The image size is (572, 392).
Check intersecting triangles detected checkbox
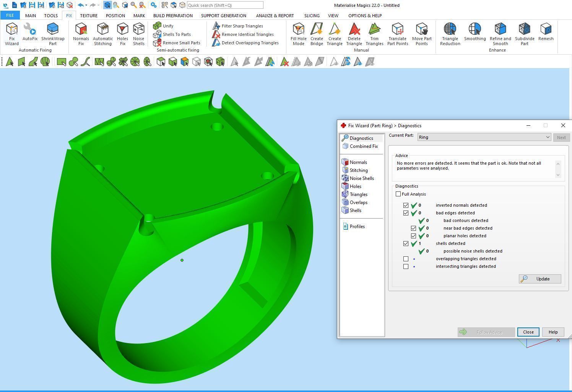406,266
